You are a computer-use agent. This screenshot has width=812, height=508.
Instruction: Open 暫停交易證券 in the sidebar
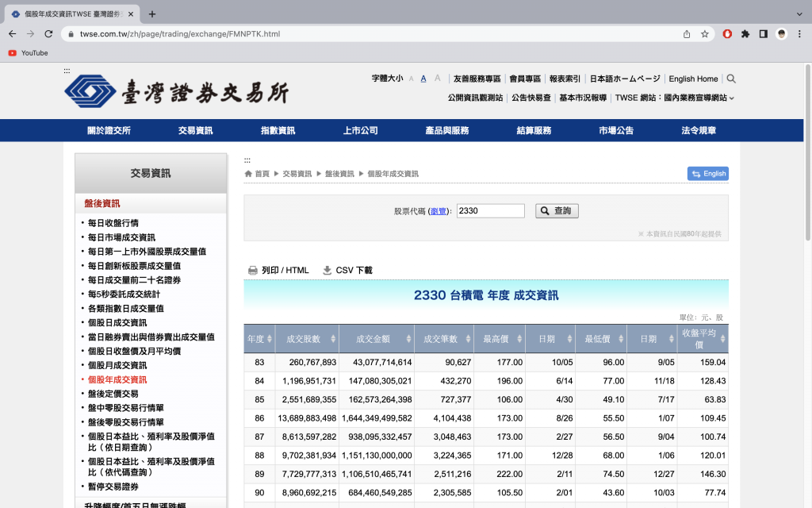coord(113,487)
